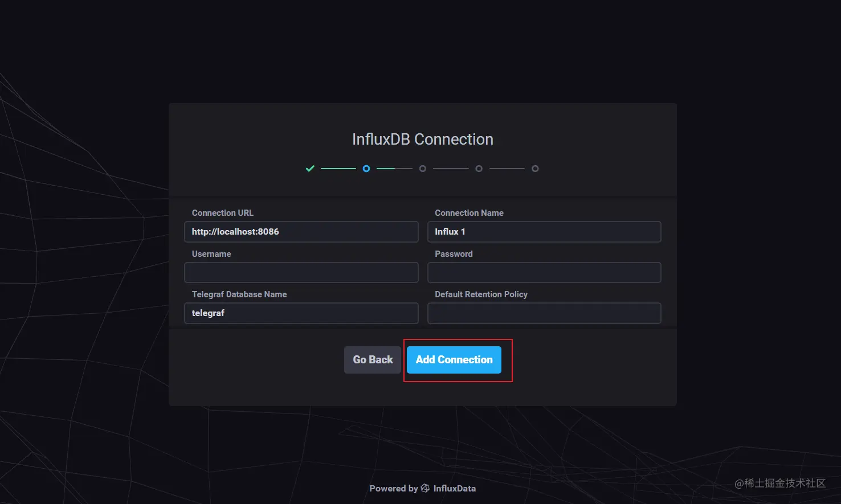
Task: Click the Go Back button
Action: point(373,360)
